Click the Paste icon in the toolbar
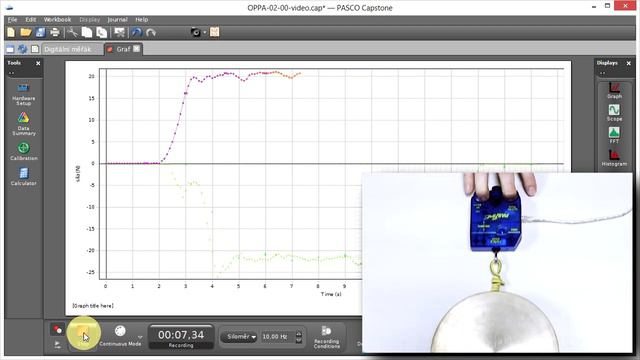 pos(102,32)
